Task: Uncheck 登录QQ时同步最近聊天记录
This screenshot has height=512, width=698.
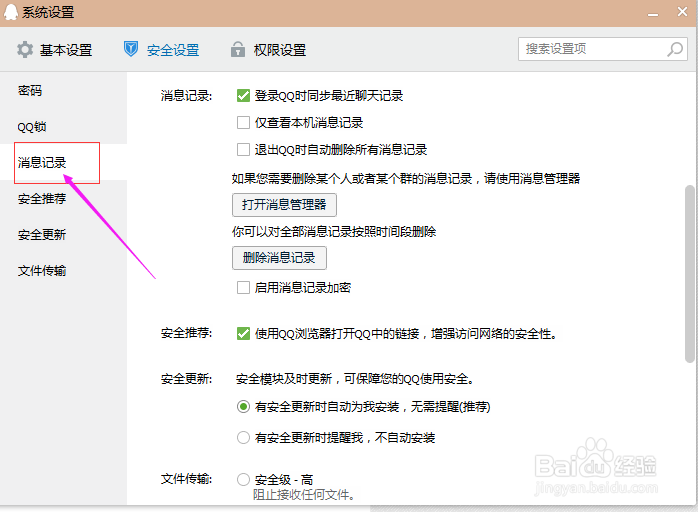Action: (243, 96)
